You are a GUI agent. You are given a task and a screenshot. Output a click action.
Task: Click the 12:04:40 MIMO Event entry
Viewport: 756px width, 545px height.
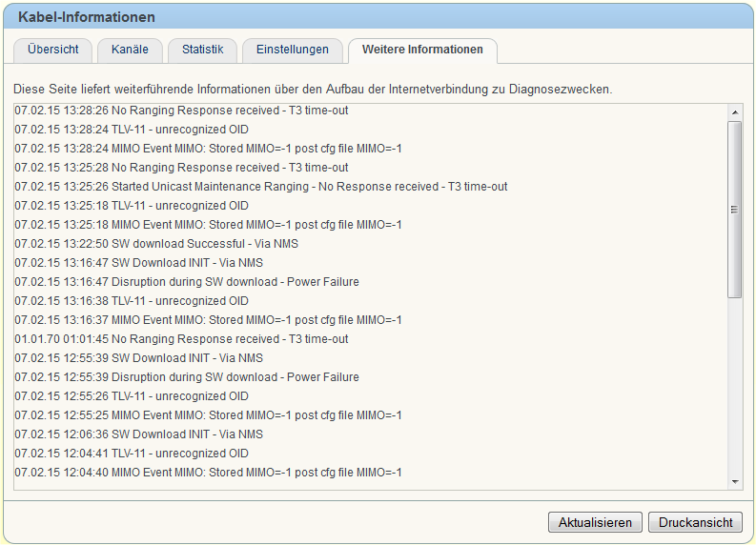(208, 473)
